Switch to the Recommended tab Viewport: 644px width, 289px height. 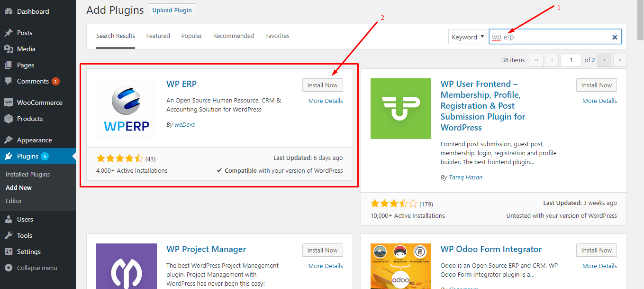point(234,36)
